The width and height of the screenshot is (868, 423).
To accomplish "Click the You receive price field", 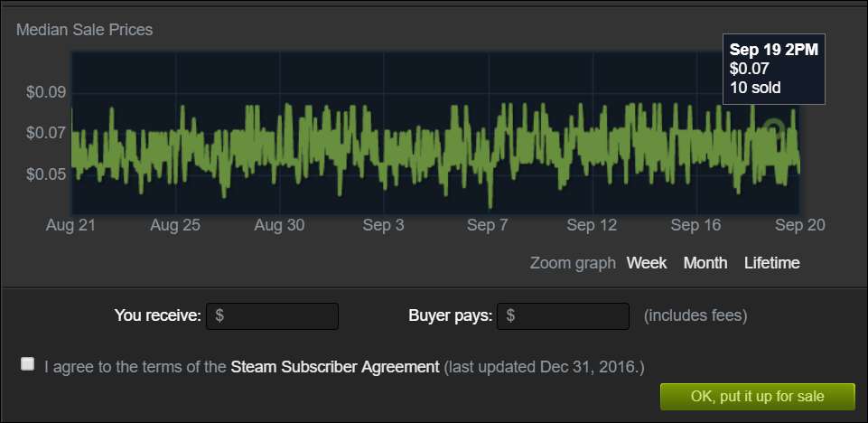I will 272,316.
